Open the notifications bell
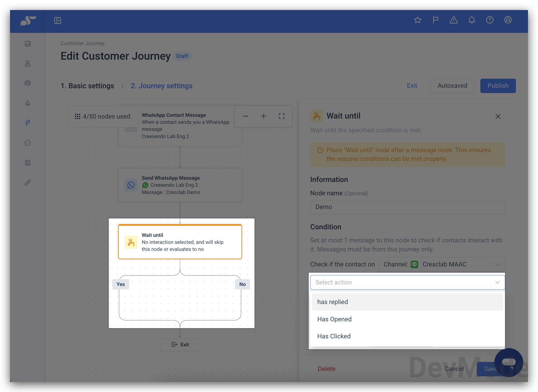This screenshot has width=538, height=392. 472,20
